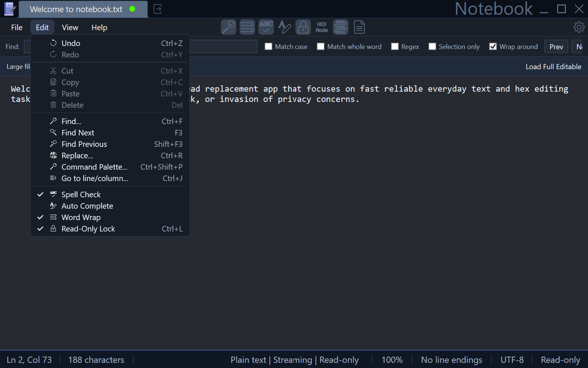The width and height of the screenshot is (588, 368).
Task: Toggle Spell Check in Edit menu
Action: pyautogui.click(x=110, y=194)
